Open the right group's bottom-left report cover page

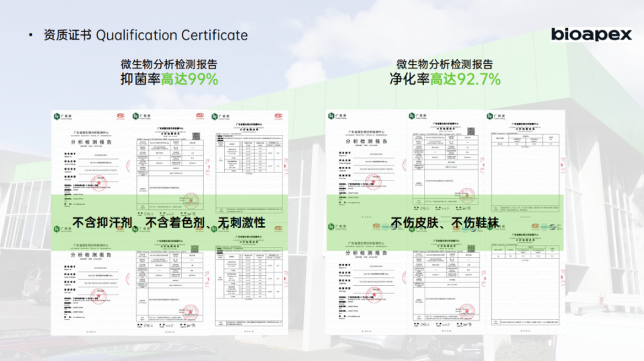click(366, 278)
